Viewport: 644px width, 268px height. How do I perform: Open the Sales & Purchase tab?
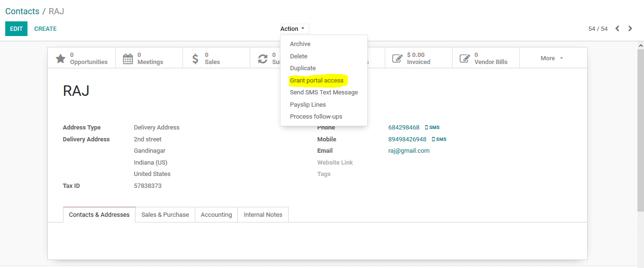[165, 214]
